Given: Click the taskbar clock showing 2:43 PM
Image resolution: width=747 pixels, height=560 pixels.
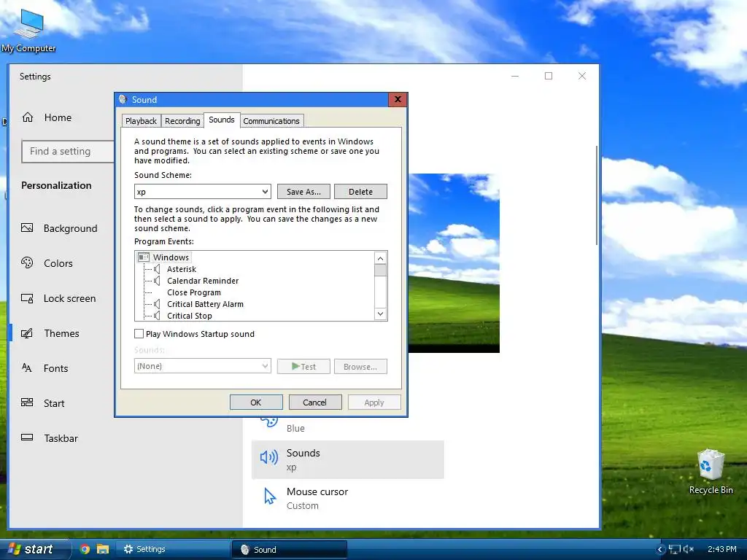Looking at the screenshot, I should point(721,549).
